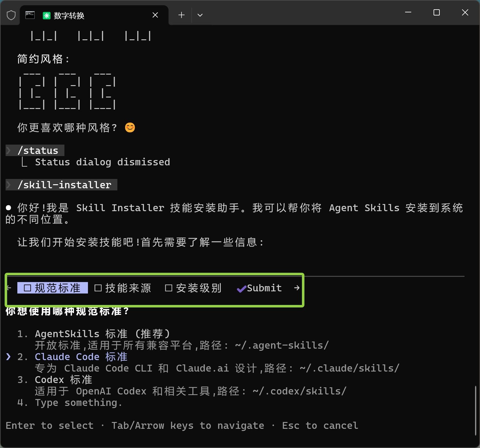Image resolution: width=480 pixels, height=448 pixels.
Task: Toggle the 技能来源 checkbox
Action: point(98,288)
